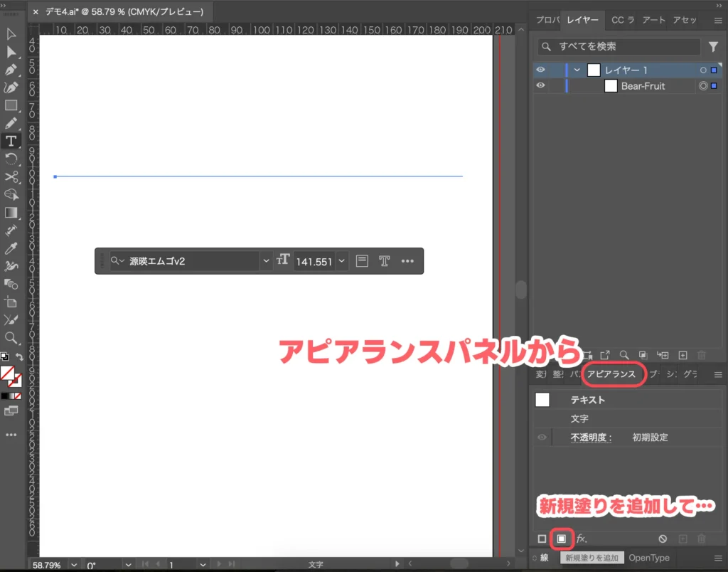The image size is (728, 572).
Task: Select the Selection tool in the toolbar
Action: coord(11,33)
